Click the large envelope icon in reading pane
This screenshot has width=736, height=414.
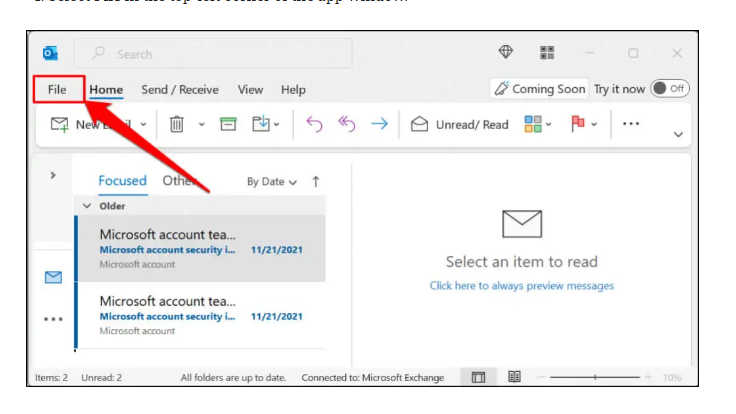coord(522,224)
